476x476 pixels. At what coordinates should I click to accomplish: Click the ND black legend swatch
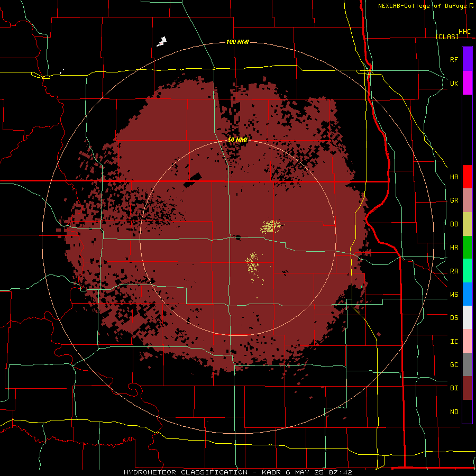coord(467,411)
